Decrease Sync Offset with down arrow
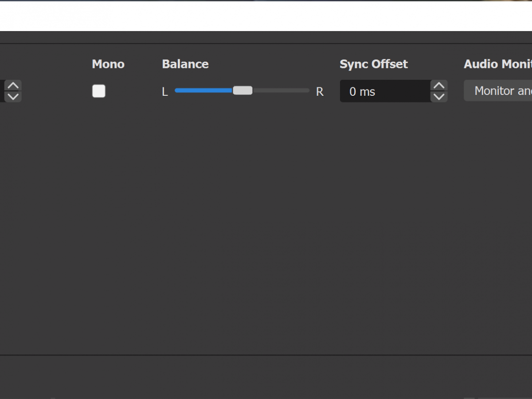The height and width of the screenshot is (399, 532). pyautogui.click(x=438, y=97)
